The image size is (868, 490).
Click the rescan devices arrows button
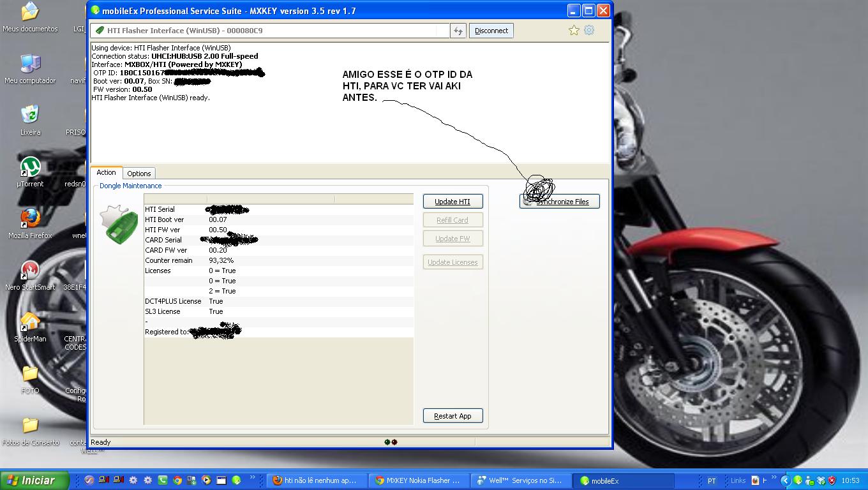458,31
